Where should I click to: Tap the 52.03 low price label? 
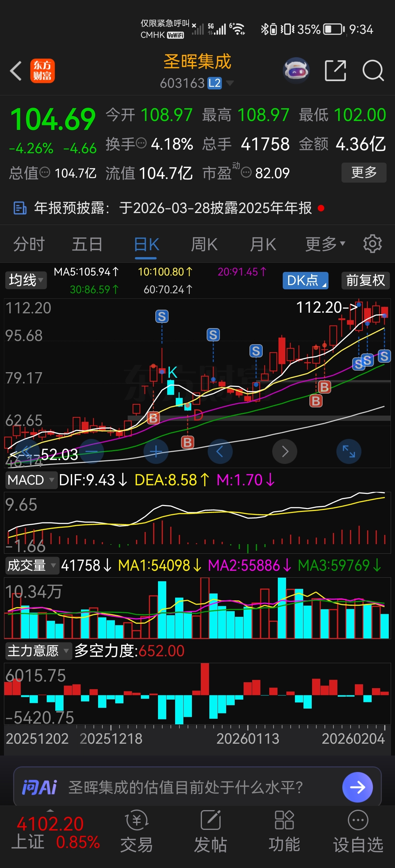click(x=59, y=455)
